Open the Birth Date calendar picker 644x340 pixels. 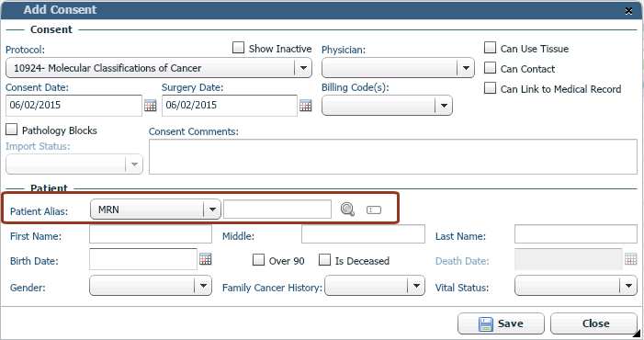click(206, 259)
